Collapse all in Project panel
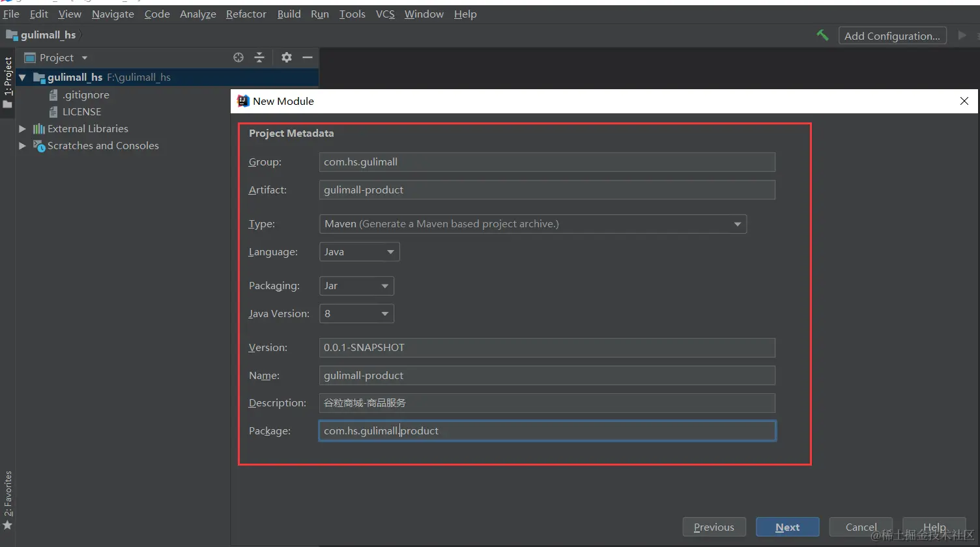The height and width of the screenshot is (547, 980). [259, 57]
